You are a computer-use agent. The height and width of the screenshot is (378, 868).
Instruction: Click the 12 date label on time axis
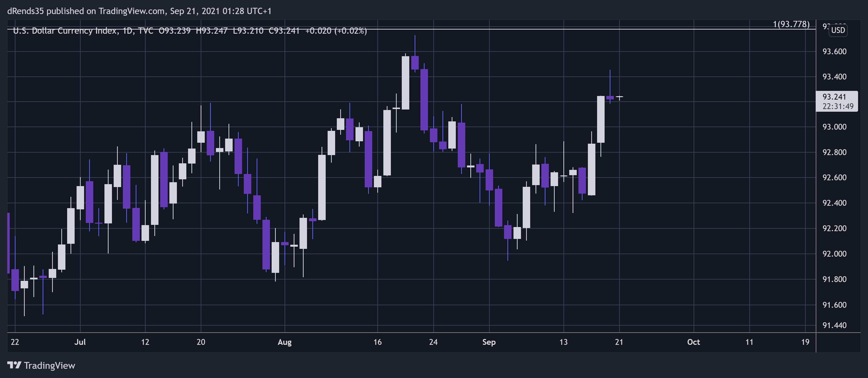click(145, 342)
